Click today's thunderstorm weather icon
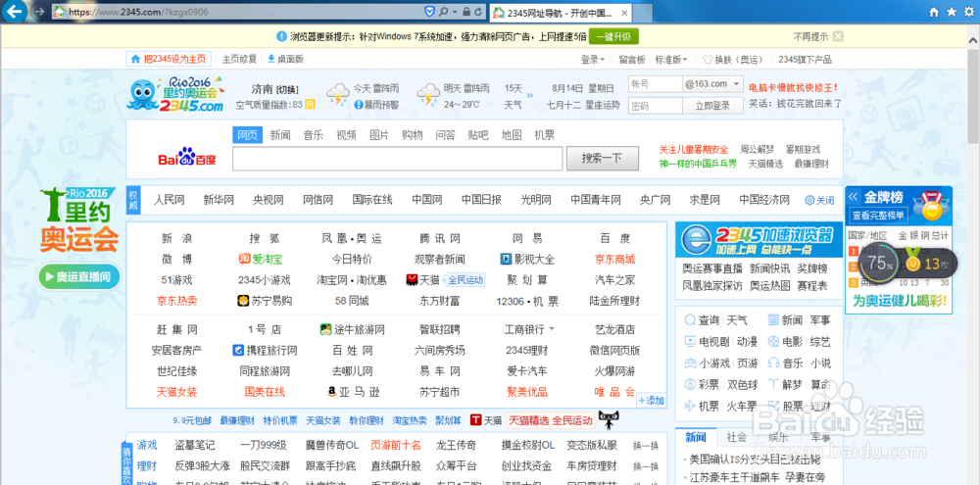Screen dimensions: 980x485 (x=338, y=94)
